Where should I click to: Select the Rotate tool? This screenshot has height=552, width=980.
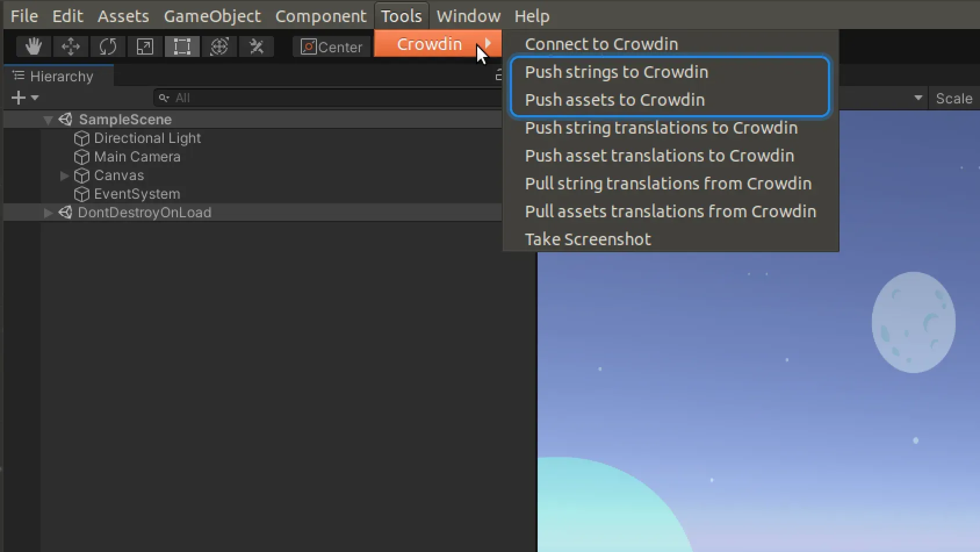107,46
